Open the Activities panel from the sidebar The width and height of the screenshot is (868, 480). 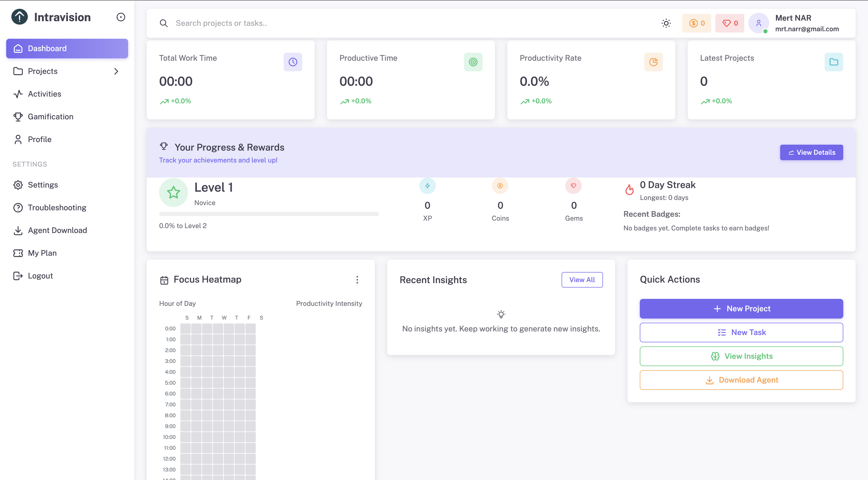(44, 94)
